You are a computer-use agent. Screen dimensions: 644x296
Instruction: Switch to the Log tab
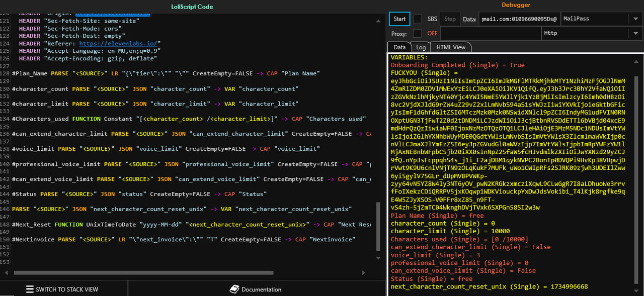click(421, 47)
